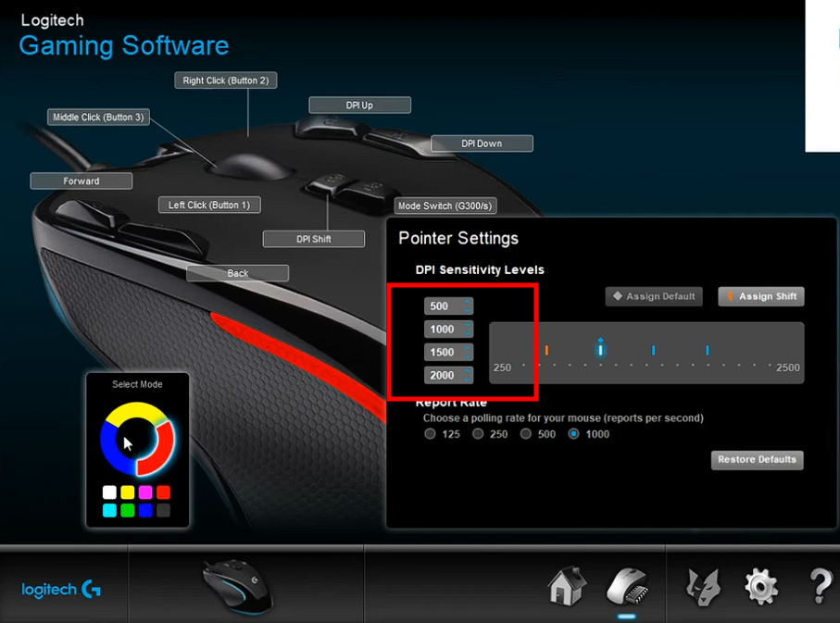Image resolution: width=840 pixels, height=623 pixels.
Task: Open the wolf-head game profile icon
Action: (x=702, y=588)
